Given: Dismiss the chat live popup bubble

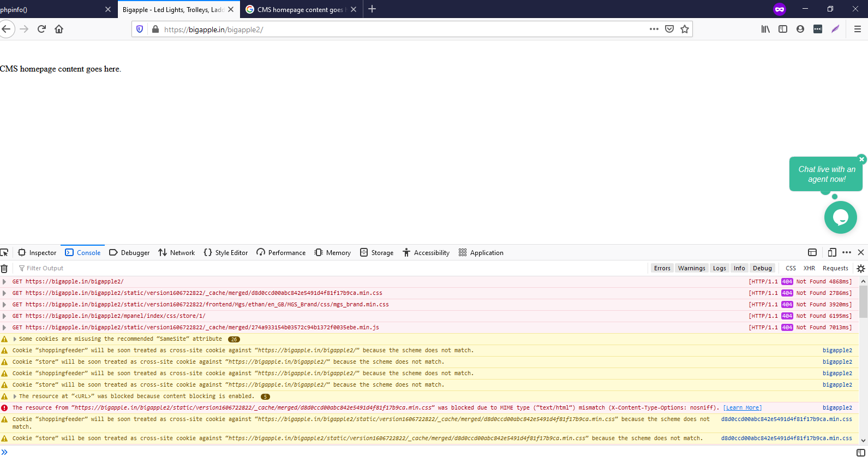Looking at the screenshot, I should (x=862, y=159).
